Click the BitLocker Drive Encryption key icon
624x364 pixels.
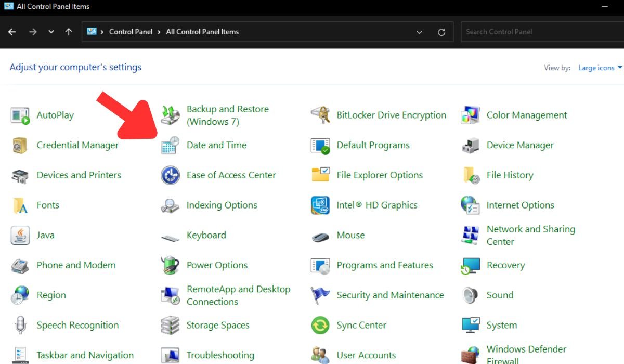320,115
